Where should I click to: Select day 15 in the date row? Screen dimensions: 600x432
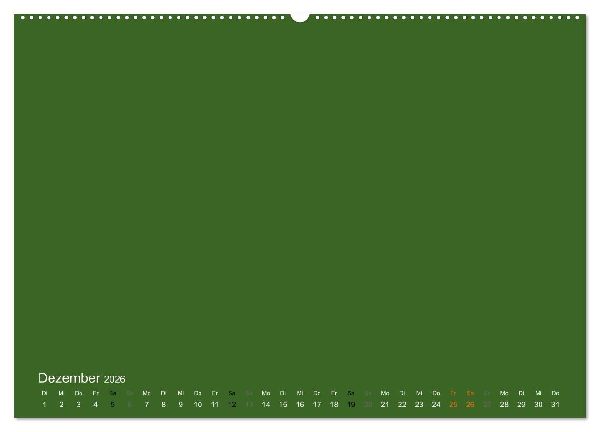click(x=283, y=404)
